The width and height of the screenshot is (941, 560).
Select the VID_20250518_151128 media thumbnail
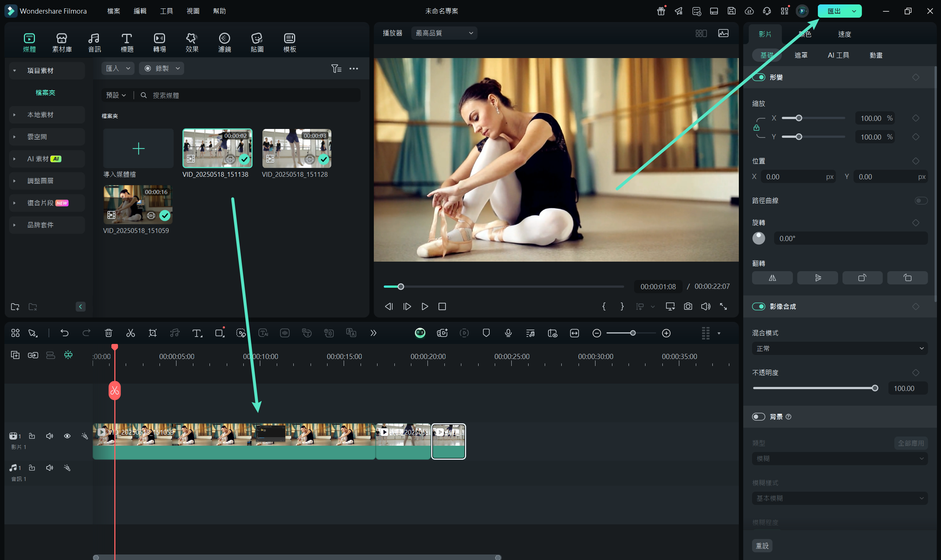click(x=297, y=148)
